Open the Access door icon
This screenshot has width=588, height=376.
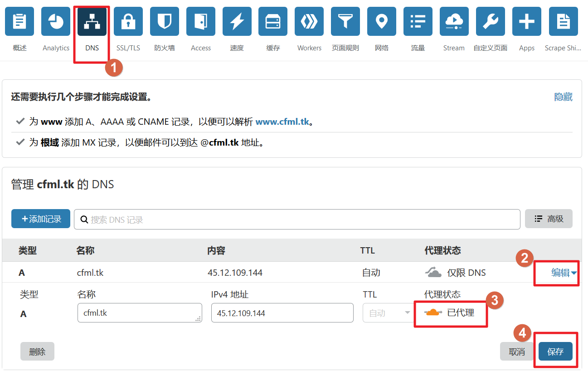click(201, 22)
